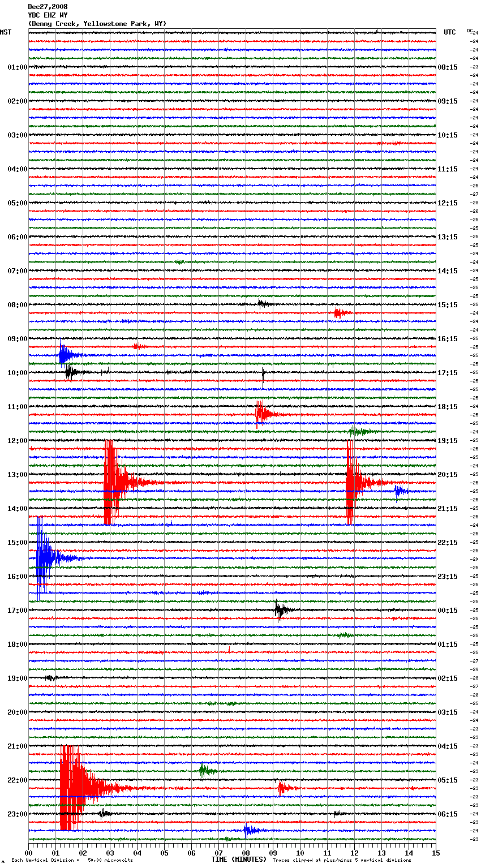Select the 07:00 MST time label
This screenshot has height=868, width=481.
(18, 271)
